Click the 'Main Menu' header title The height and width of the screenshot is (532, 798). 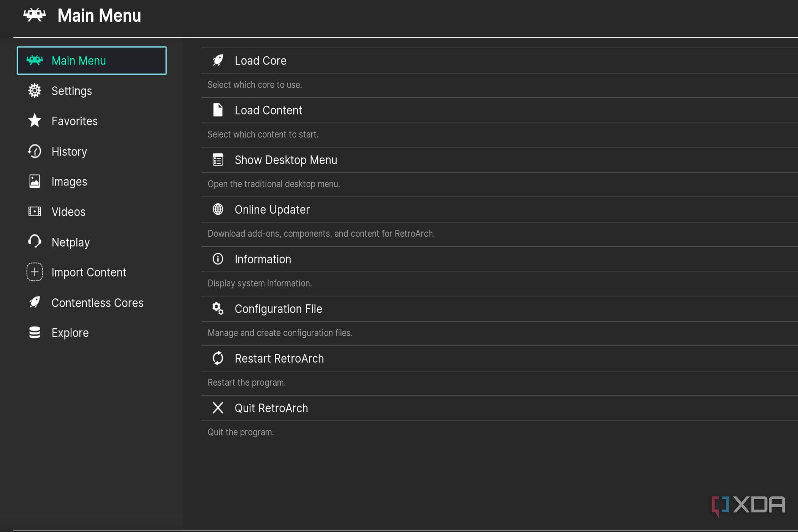click(x=99, y=16)
